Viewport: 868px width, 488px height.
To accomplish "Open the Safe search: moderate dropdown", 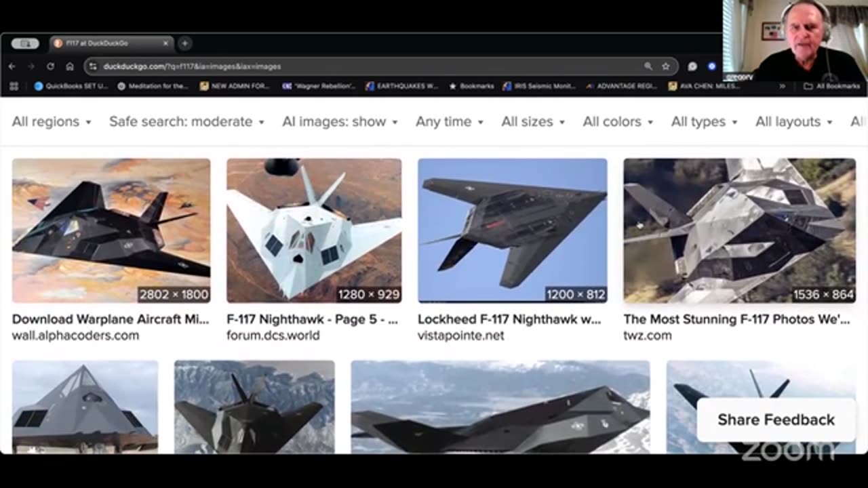I will (x=186, y=121).
